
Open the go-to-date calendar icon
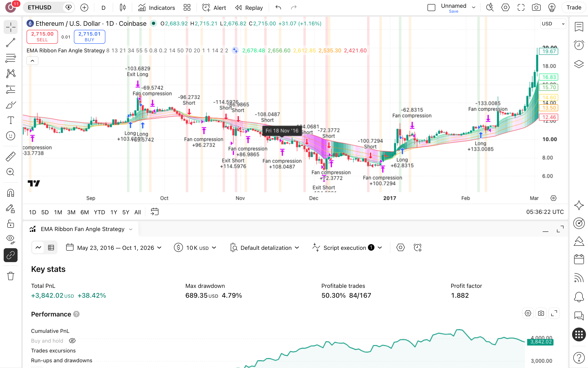click(x=155, y=212)
